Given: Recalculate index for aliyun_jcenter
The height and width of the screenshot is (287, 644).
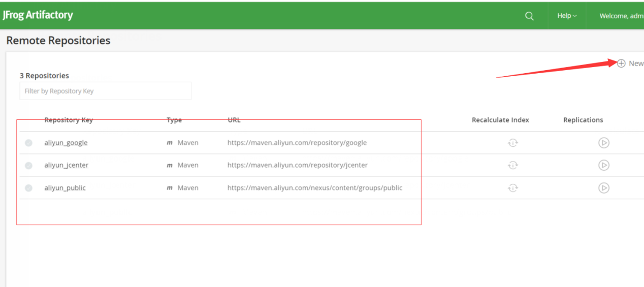Looking at the screenshot, I should (513, 165).
